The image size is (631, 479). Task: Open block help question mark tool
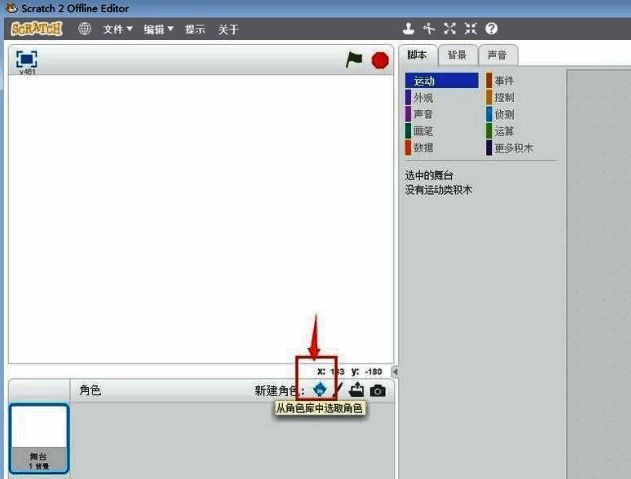click(x=491, y=29)
